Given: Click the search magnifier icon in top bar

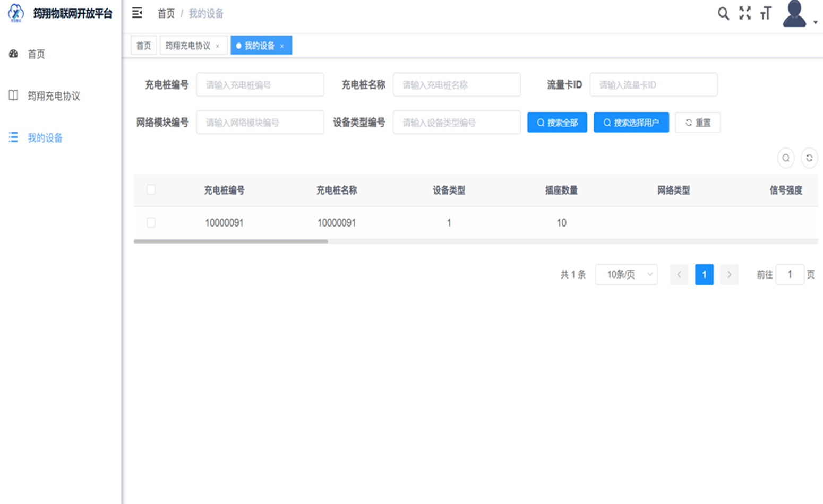Looking at the screenshot, I should [x=724, y=14].
